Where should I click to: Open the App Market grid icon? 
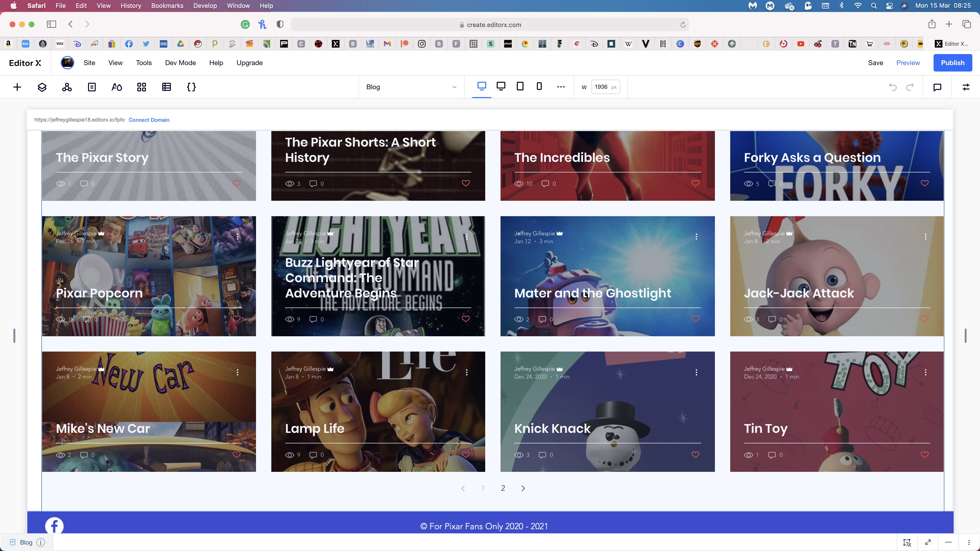coord(142,87)
